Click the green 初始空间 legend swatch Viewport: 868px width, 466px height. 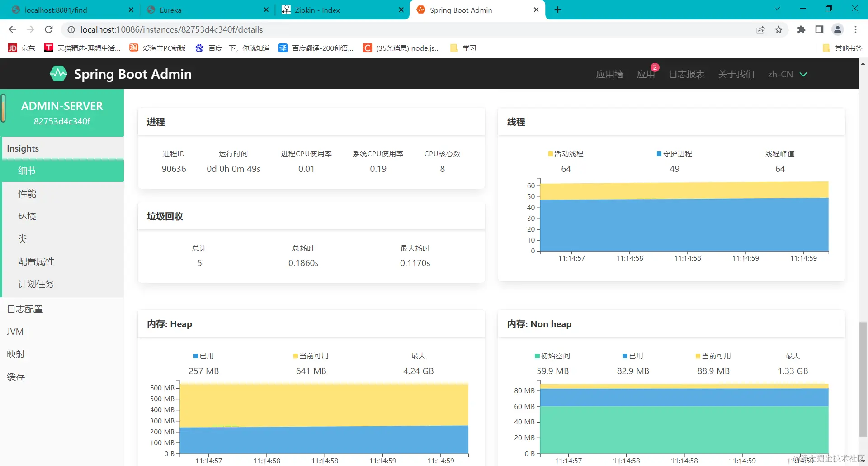tap(537, 356)
